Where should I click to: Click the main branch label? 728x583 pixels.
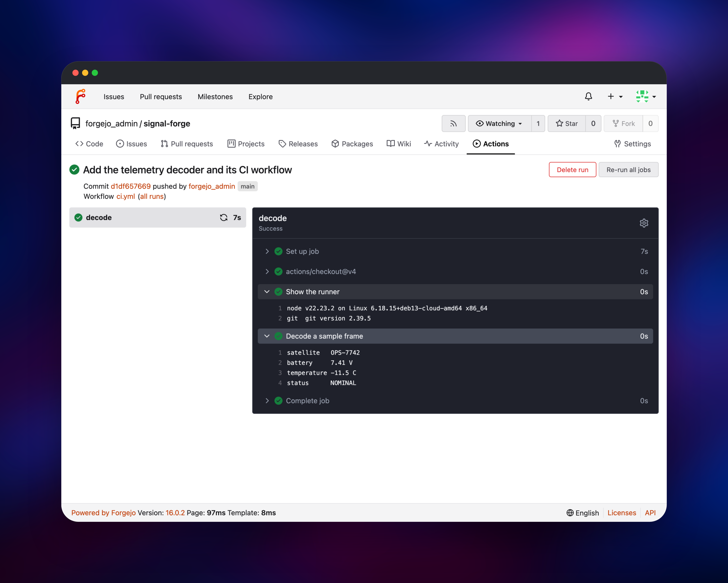click(248, 186)
